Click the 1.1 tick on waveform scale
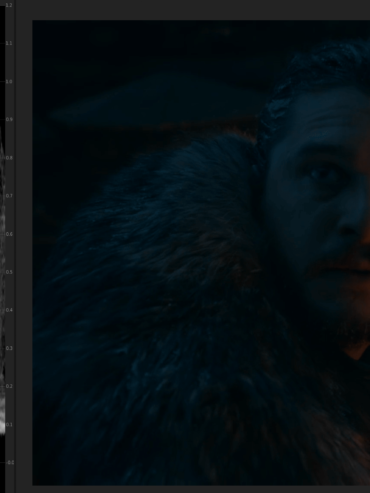Screen dimensions: 370x493 [x=9, y=43]
